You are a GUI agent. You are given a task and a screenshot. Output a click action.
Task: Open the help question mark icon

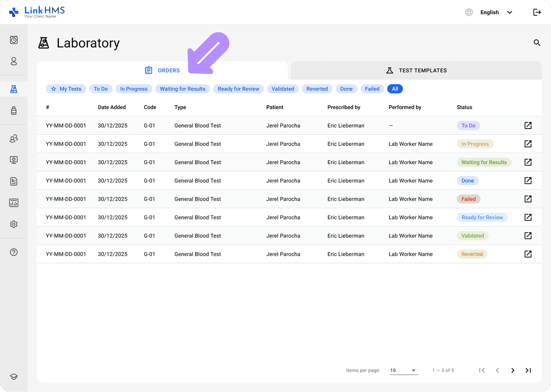pos(14,252)
